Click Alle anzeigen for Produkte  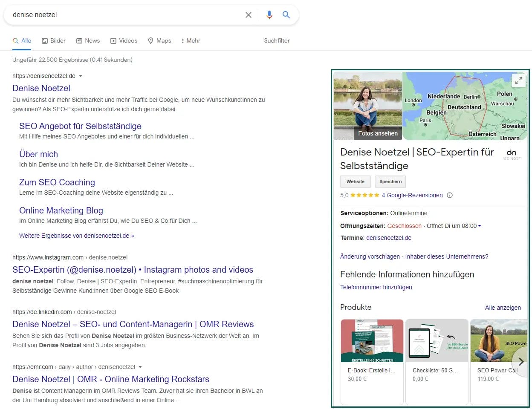point(503,308)
